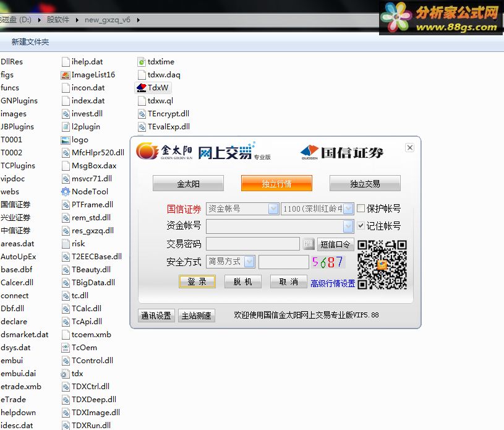The height and width of the screenshot is (430, 504).
Task: Select the T0001 folder
Action: coord(11,140)
